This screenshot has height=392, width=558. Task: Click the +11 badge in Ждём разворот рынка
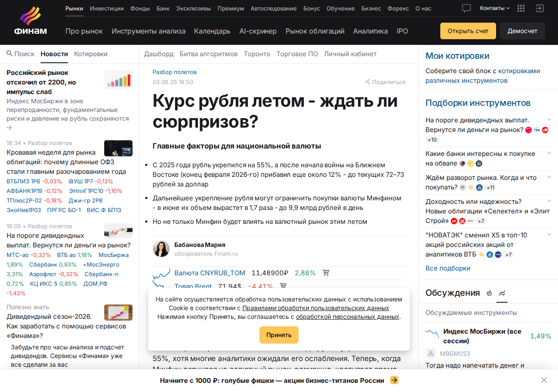coord(490,188)
